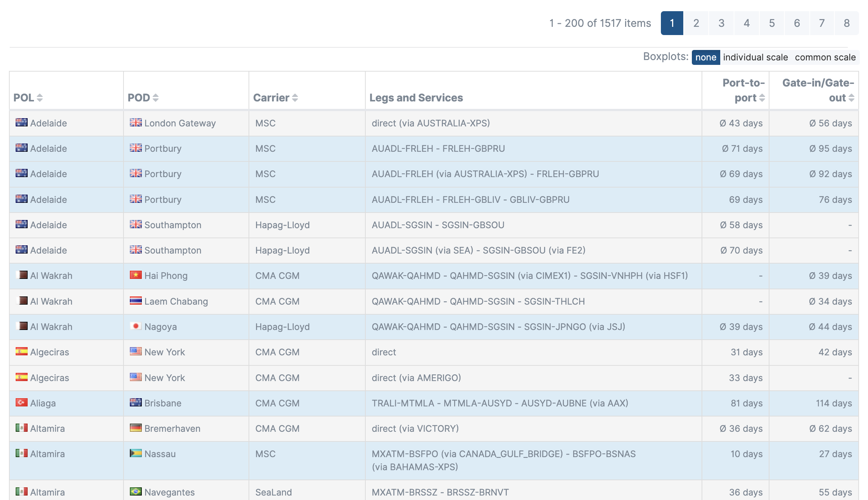Set boxplots to none

[706, 57]
